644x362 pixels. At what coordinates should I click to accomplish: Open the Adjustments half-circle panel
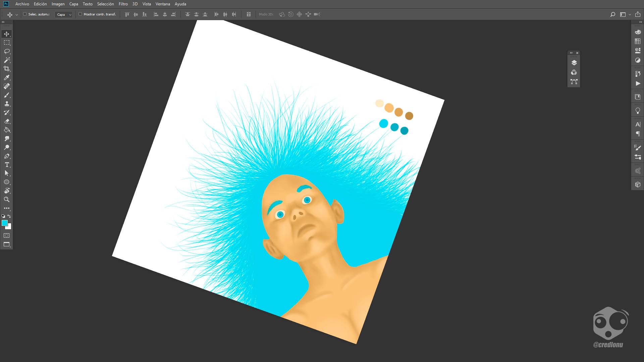coord(638,60)
